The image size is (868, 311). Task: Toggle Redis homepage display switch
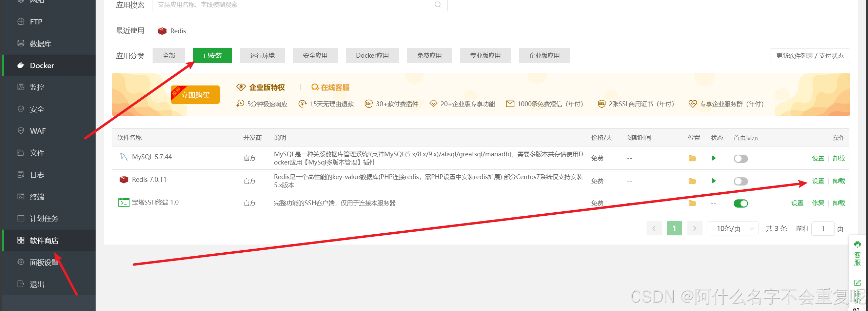pos(741,181)
